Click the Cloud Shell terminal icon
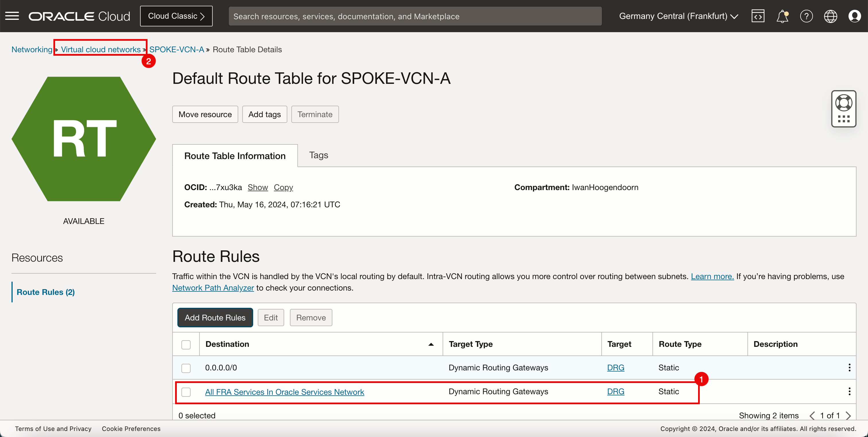 (758, 16)
